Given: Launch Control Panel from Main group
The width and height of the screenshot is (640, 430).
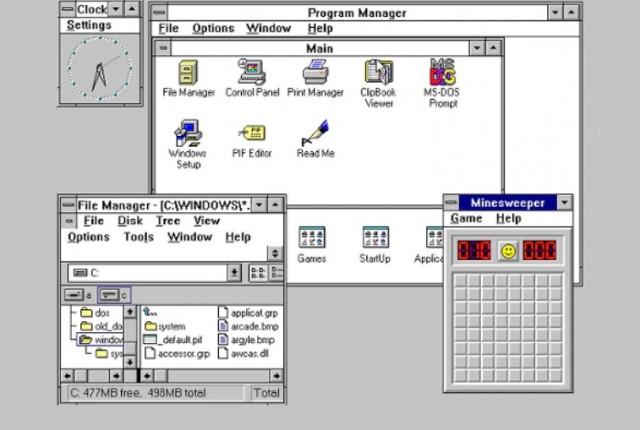Looking at the screenshot, I should click(251, 73).
